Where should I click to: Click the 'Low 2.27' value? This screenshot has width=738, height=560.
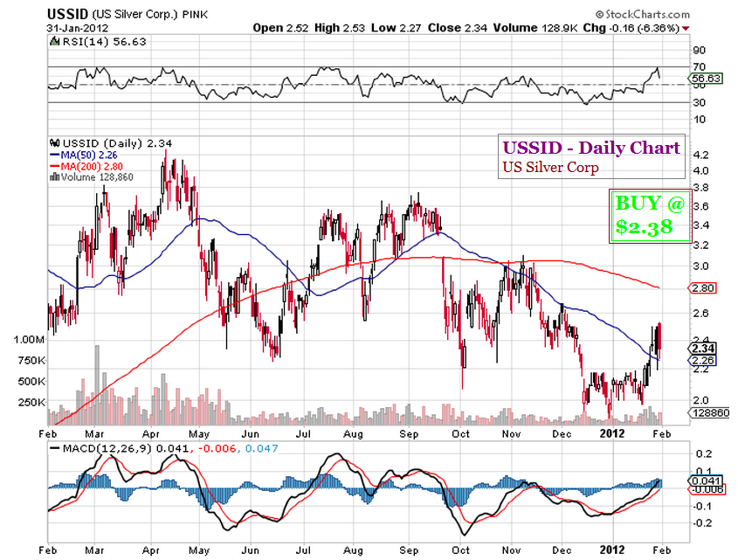[x=396, y=28]
